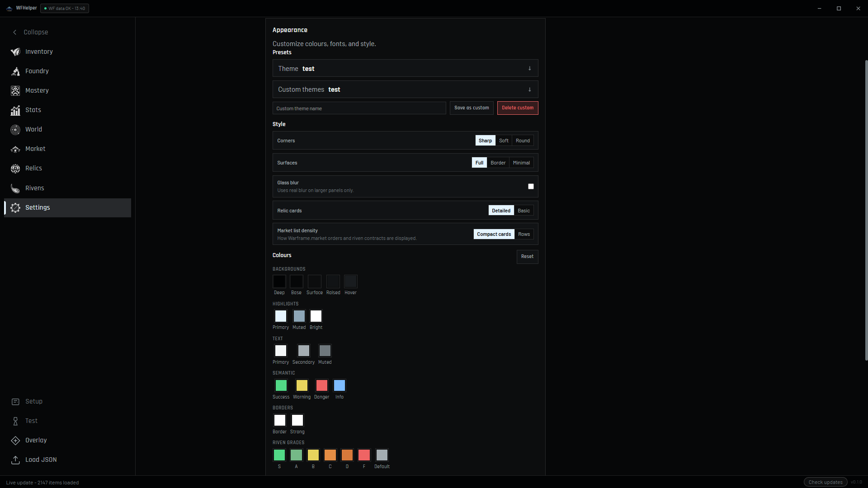The width and height of the screenshot is (868, 488).
Task: Open the Inventory page
Action: tap(67, 52)
